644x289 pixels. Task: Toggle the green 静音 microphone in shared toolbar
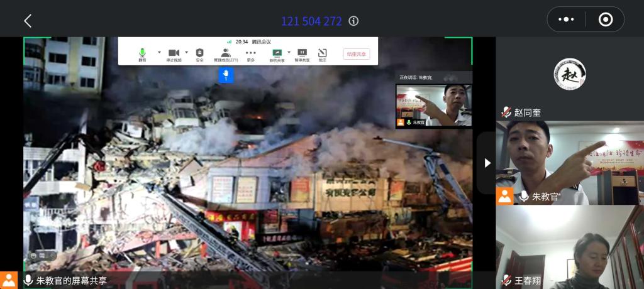pyautogui.click(x=142, y=55)
